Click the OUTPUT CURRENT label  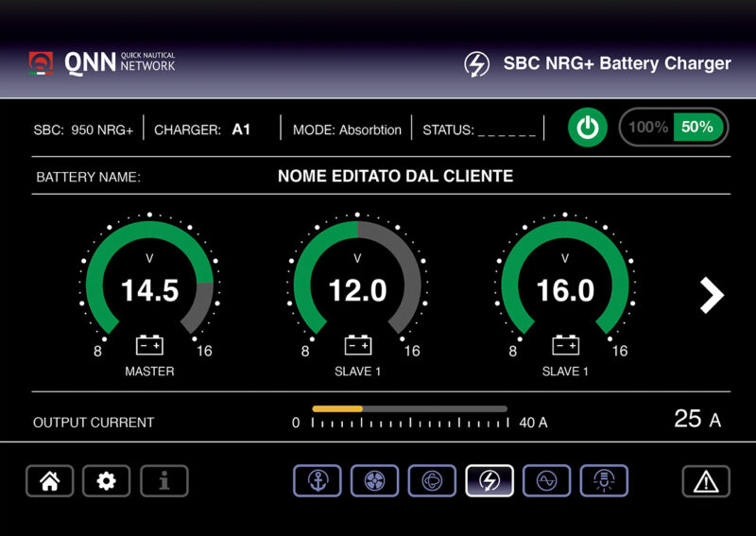tap(94, 423)
